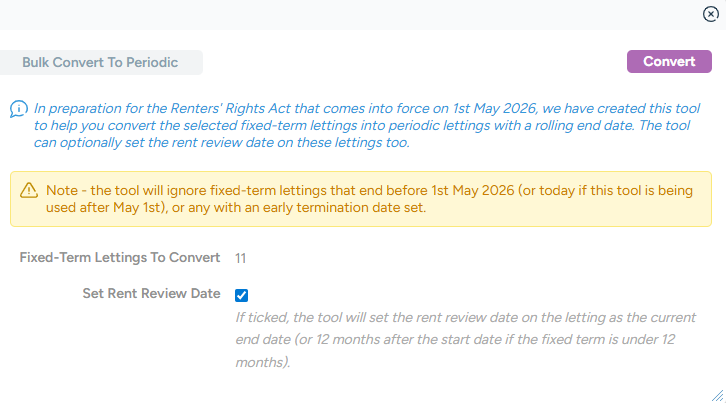Untick the Set Rent Review Date checkbox

pos(241,295)
